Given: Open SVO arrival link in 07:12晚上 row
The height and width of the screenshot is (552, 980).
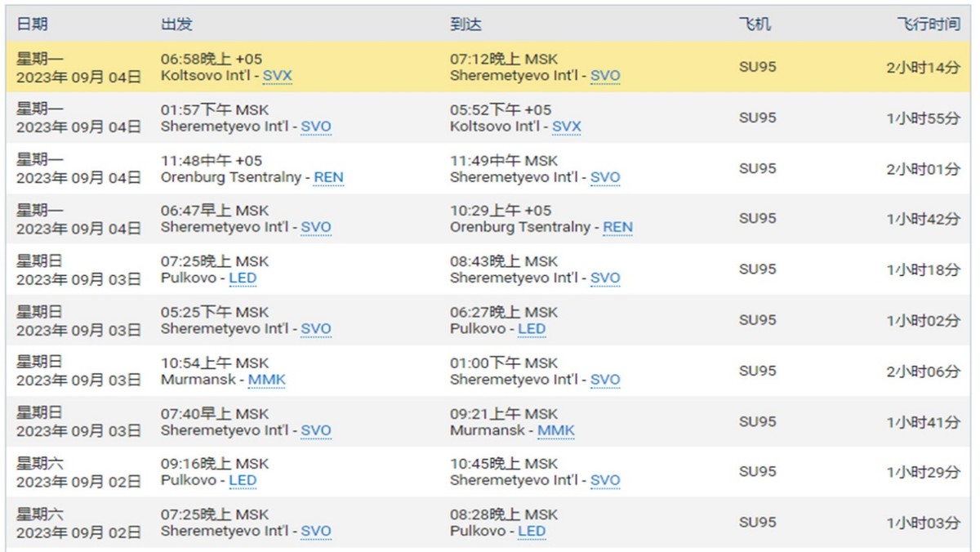Looking at the screenshot, I should [x=605, y=76].
